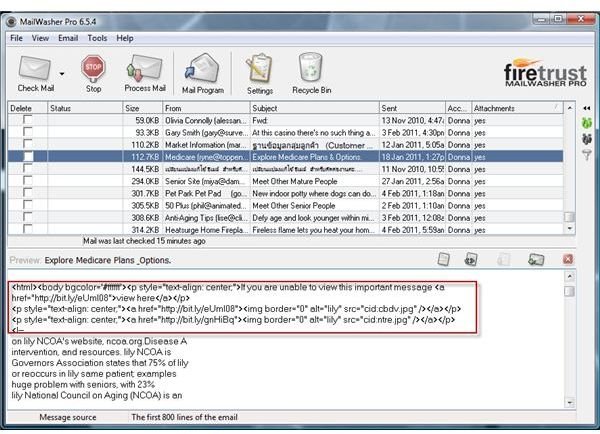This screenshot has width=600, height=434.
Task: Click 'Mail was last checked 15 minutes ago'
Action: [144, 241]
